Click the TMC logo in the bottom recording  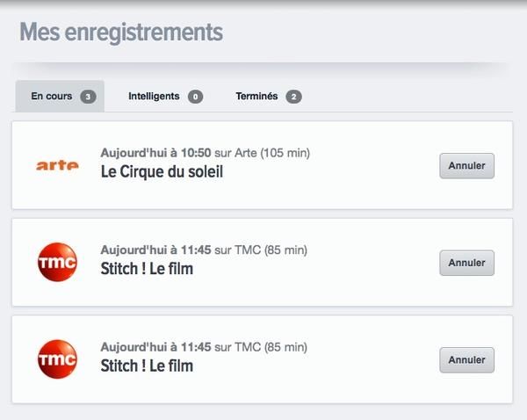coord(57,358)
